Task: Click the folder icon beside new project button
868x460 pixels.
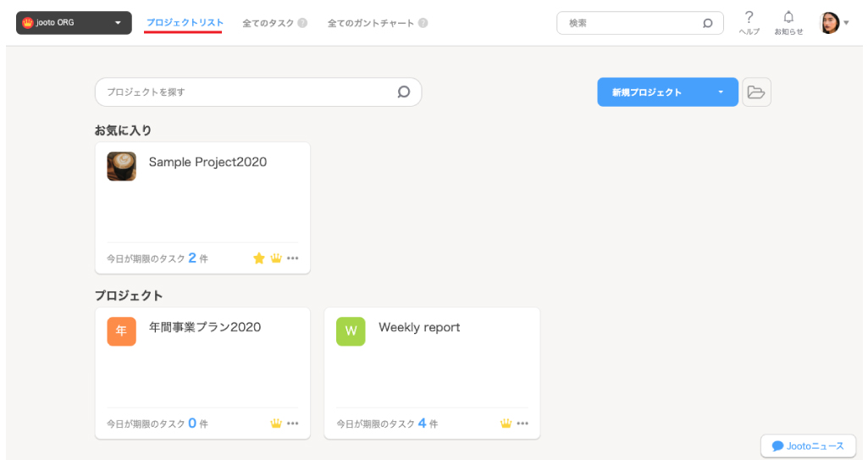Action: point(756,92)
